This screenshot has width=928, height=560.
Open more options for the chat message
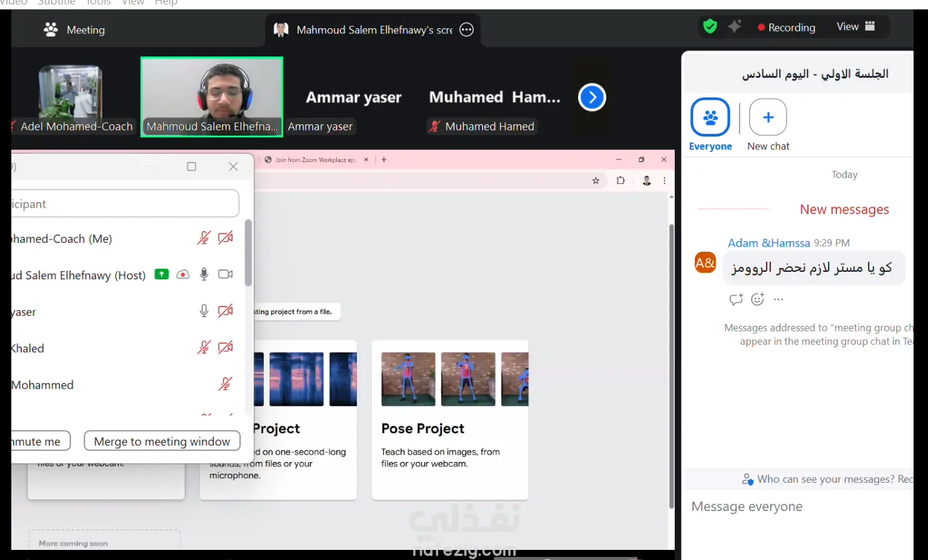(778, 299)
